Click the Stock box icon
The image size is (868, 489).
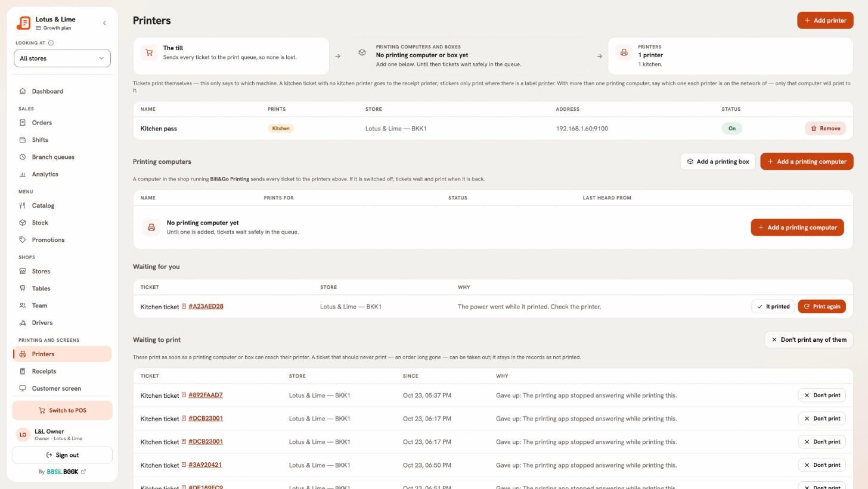tap(23, 223)
